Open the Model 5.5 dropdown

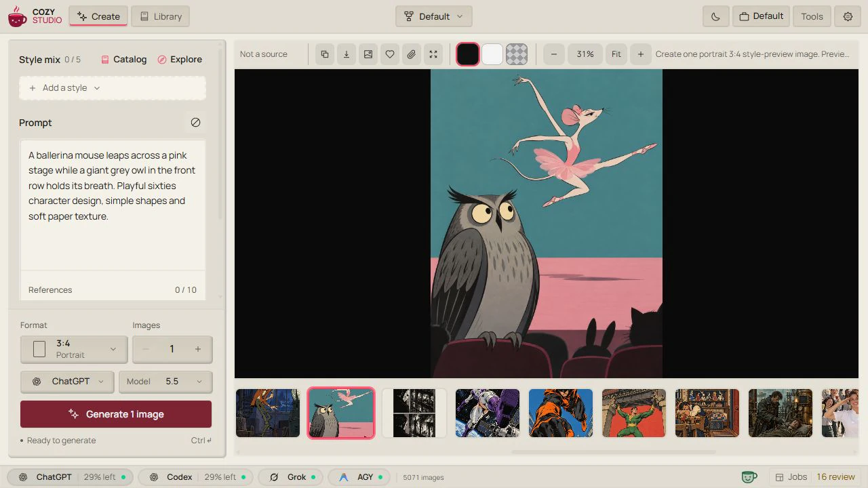point(165,382)
